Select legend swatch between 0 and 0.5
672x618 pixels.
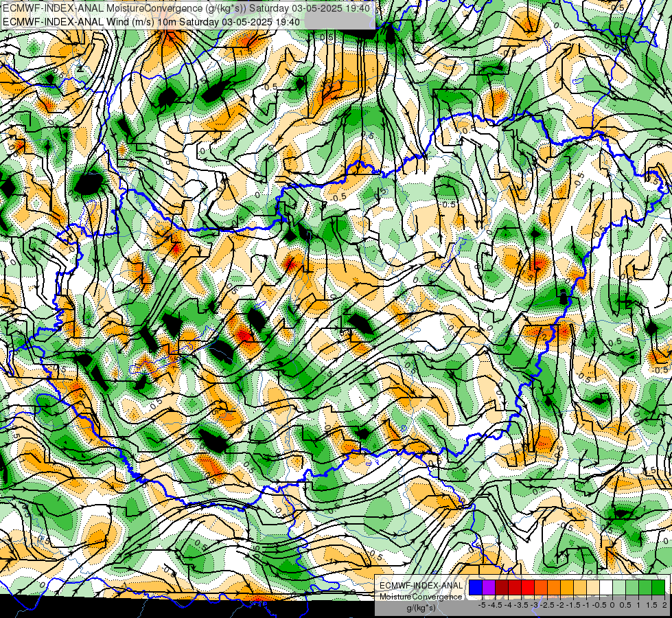[619, 588]
